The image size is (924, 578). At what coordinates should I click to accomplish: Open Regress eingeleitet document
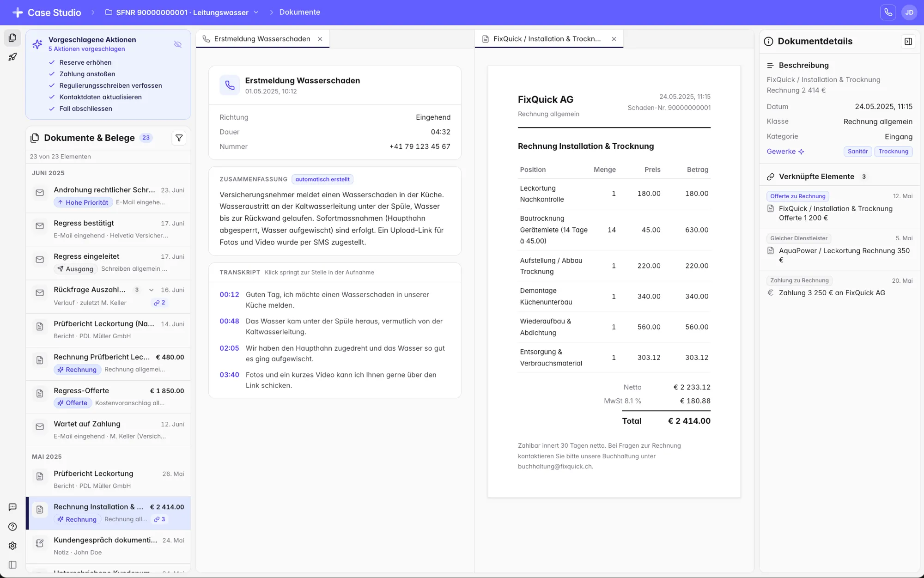tap(108, 262)
